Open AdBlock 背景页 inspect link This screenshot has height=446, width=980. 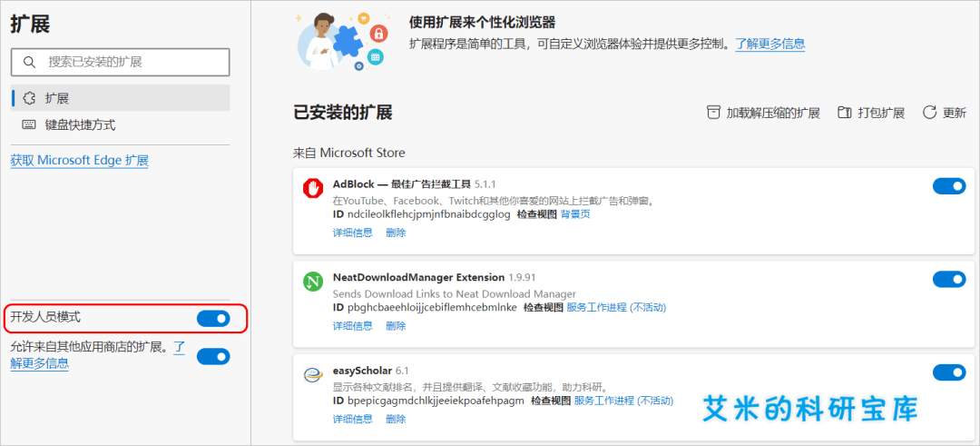[575, 214]
